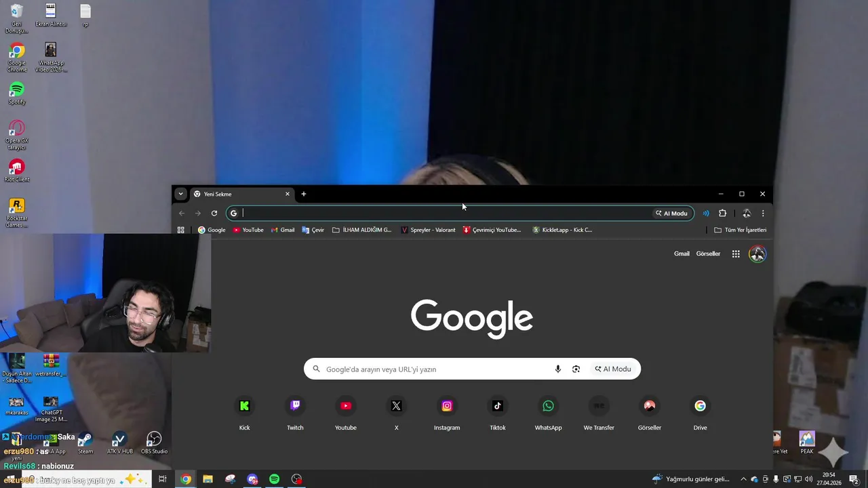The height and width of the screenshot is (488, 868).
Task: Open the Görseller link at the page top
Action: 708,254
